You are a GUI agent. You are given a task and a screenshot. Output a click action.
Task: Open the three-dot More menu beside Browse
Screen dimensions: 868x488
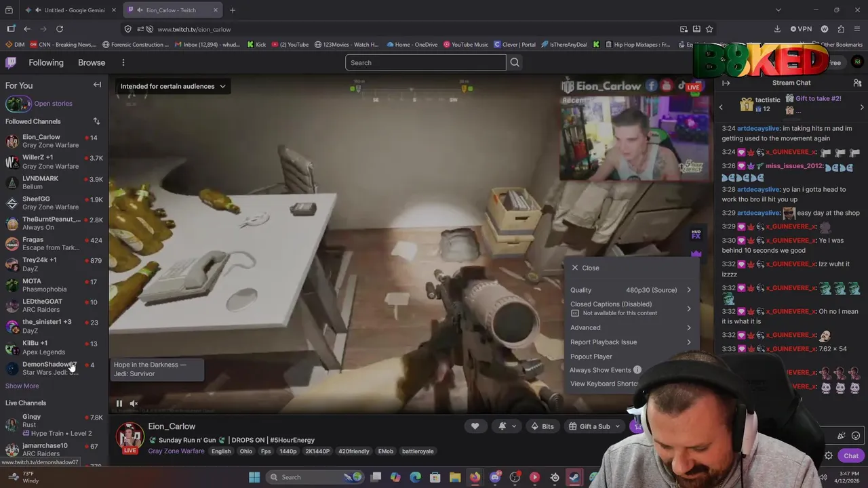point(123,62)
